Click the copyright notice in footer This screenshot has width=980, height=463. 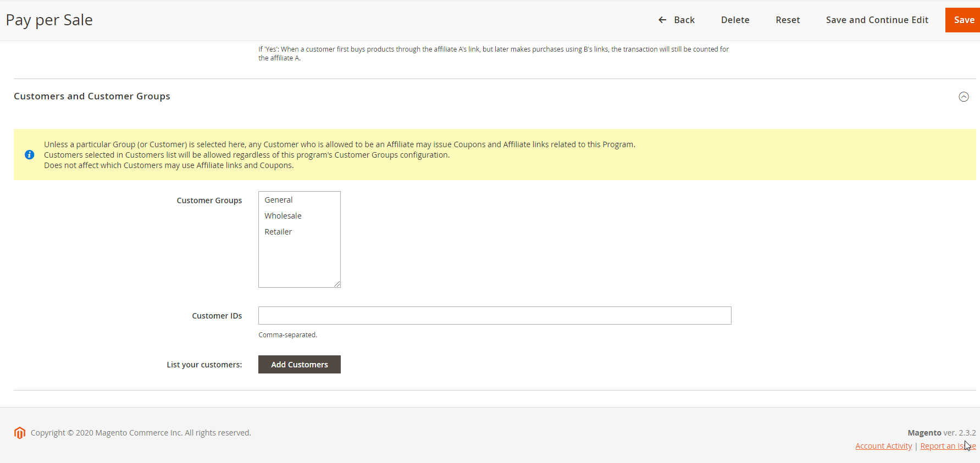141,433
